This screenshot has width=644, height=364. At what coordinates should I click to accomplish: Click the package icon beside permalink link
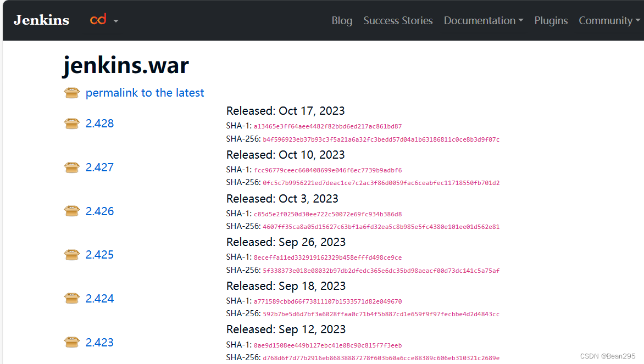click(71, 92)
